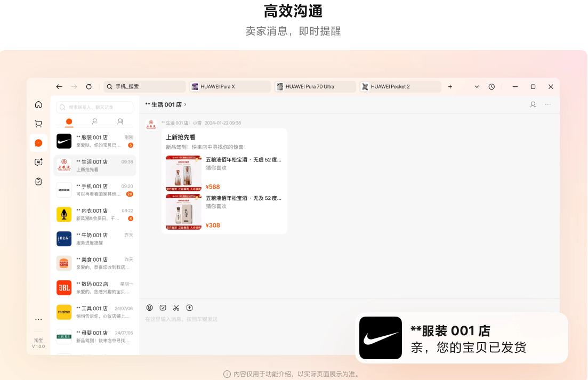Screen dimensions: 588x380
Task: Select the contacts filter tab
Action: click(94, 122)
